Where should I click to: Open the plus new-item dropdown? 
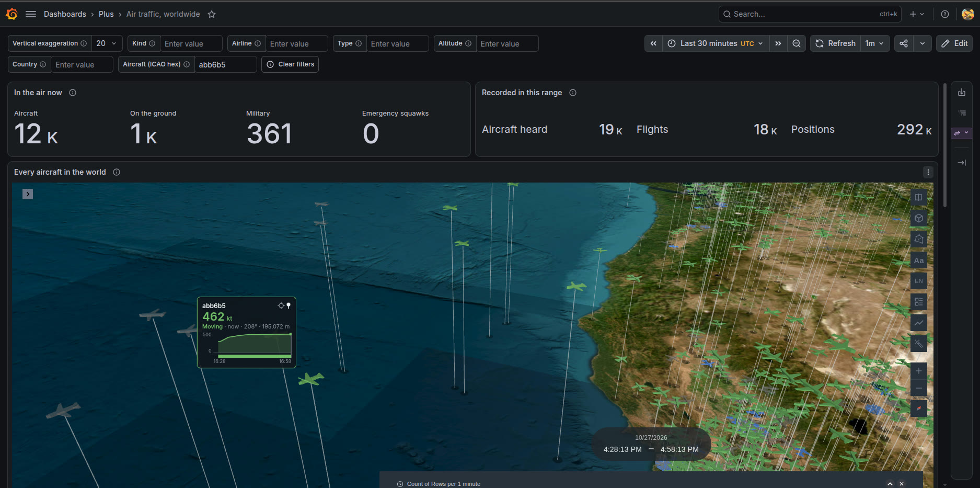click(x=917, y=14)
